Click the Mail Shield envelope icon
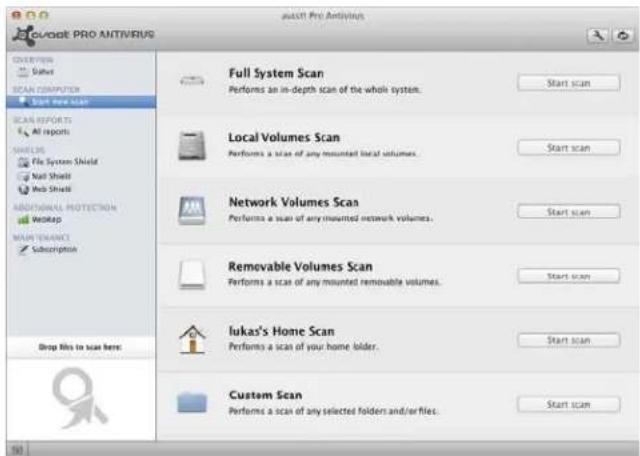 point(23,176)
